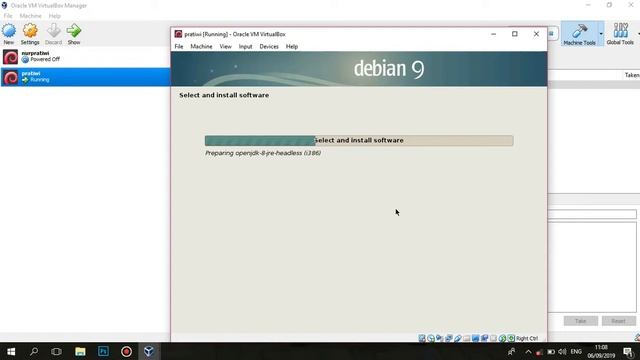
Task: Click the People icon in the taskbar
Action: tap(511, 352)
